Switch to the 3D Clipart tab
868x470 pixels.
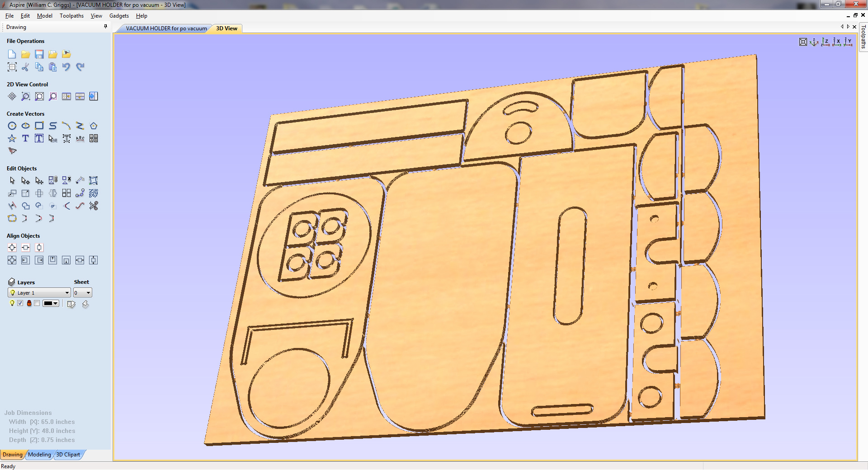pyautogui.click(x=68, y=455)
